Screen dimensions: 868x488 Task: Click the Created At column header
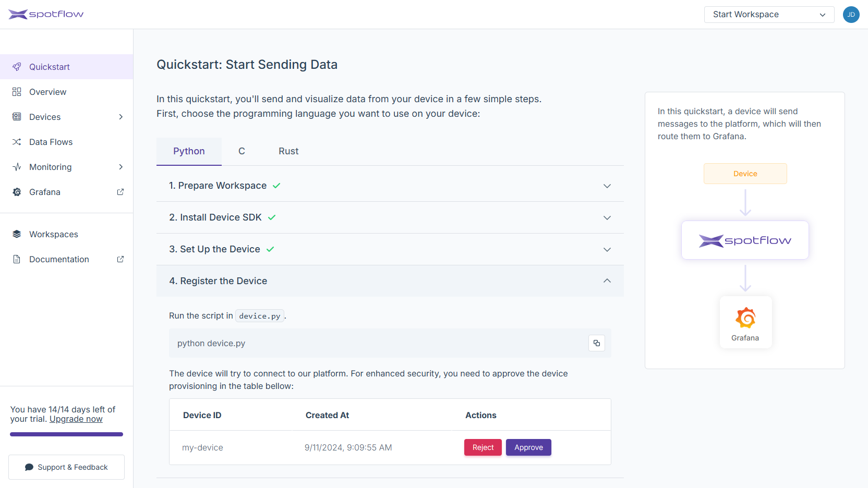click(x=327, y=415)
